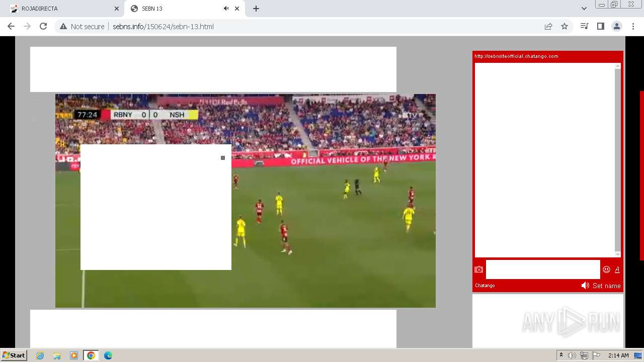Open the Action Center flag icon
Screen dimensions: 644x362
pyautogui.click(x=596, y=355)
